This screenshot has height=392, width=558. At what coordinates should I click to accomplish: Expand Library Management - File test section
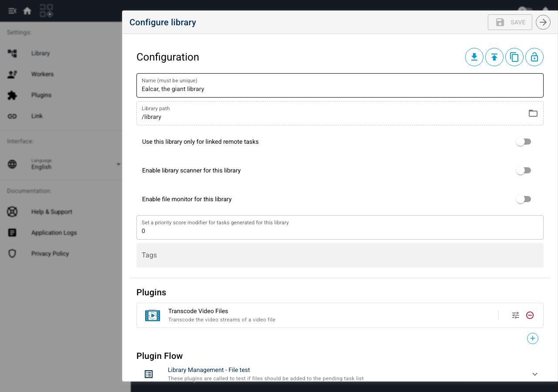coord(535,374)
